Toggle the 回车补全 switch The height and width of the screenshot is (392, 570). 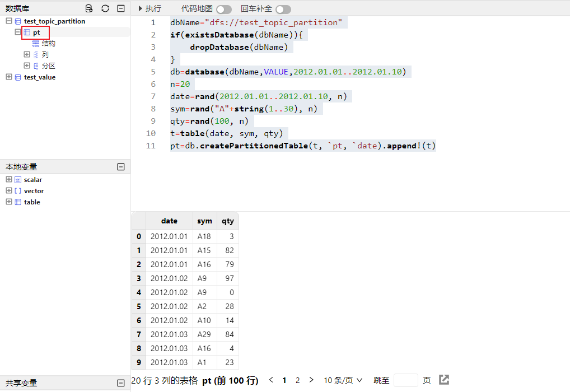[x=283, y=10]
